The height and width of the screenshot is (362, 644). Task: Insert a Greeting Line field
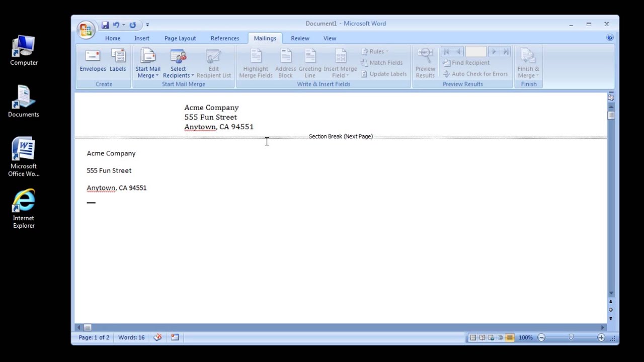click(310, 63)
